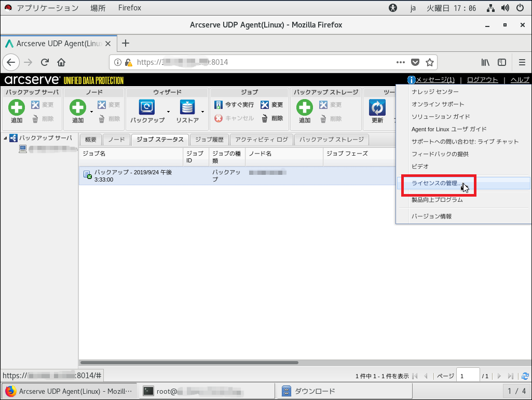532x400 pixels.
Task: Modify the selected job (ジョブ 変更)
Action: (x=272, y=105)
